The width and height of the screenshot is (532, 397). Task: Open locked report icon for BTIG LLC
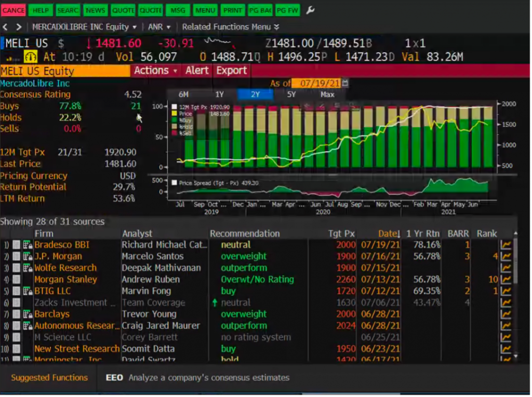click(x=28, y=292)
